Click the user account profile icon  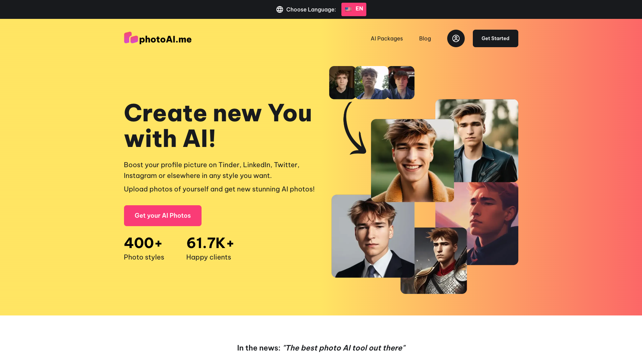click(456, 38)
